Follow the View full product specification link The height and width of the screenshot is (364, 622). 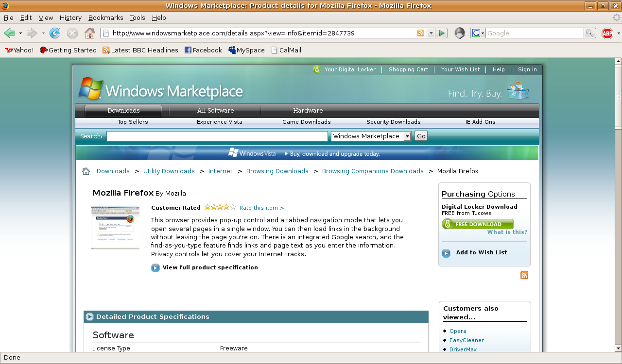210,267
